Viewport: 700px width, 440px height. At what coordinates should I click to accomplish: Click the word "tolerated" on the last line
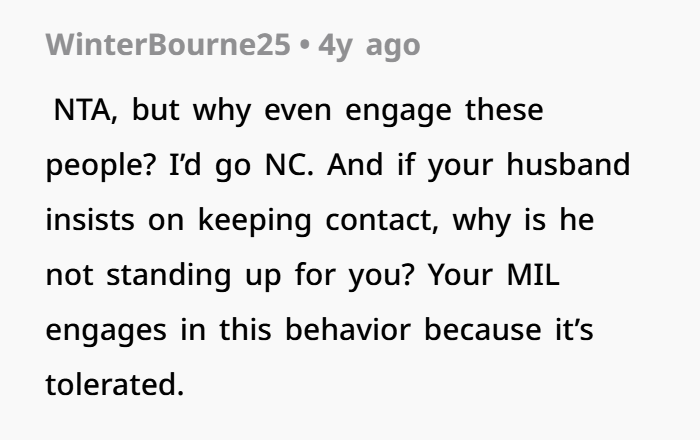coord(114,385)
